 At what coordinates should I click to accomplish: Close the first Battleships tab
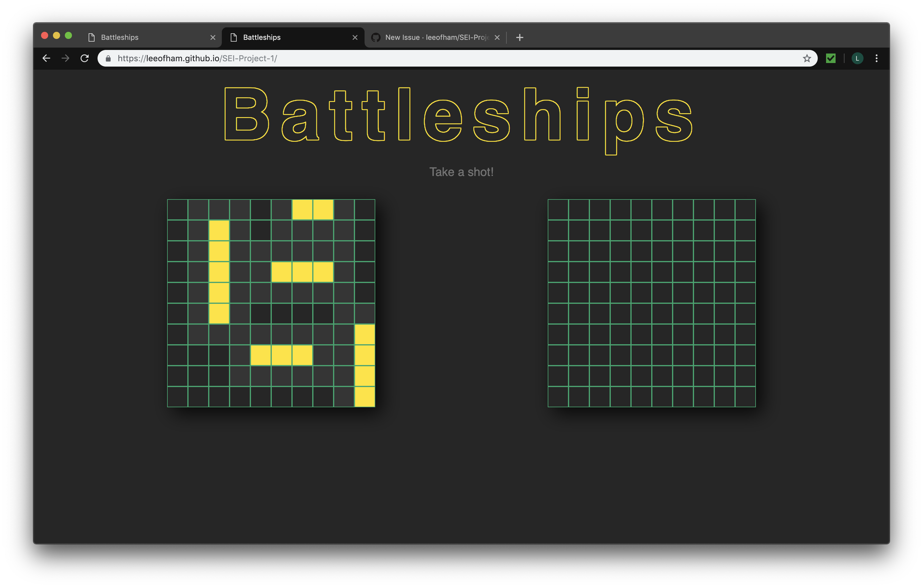point(213,37)
